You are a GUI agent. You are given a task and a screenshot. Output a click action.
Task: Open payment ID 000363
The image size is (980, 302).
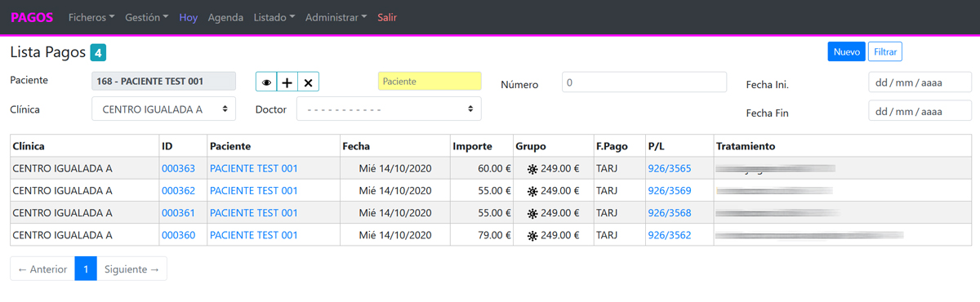[x=178, y=169]
